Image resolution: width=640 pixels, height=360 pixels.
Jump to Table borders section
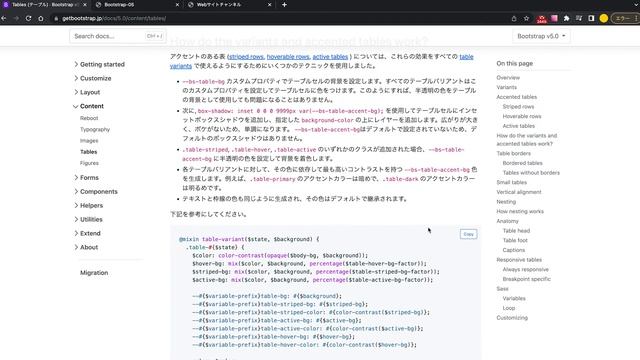[513, 153]
